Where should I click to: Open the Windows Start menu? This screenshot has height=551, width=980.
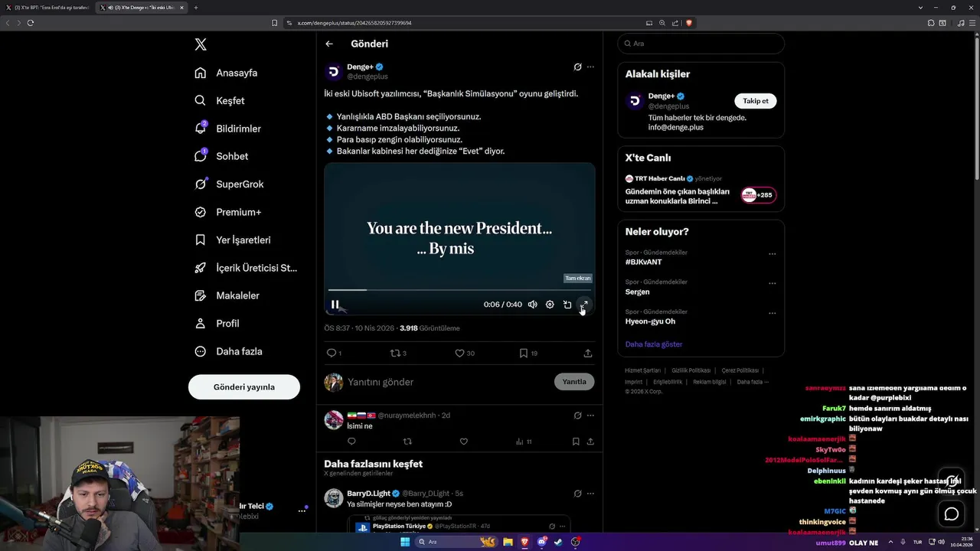pyautogui.click(x=405, y=542)
